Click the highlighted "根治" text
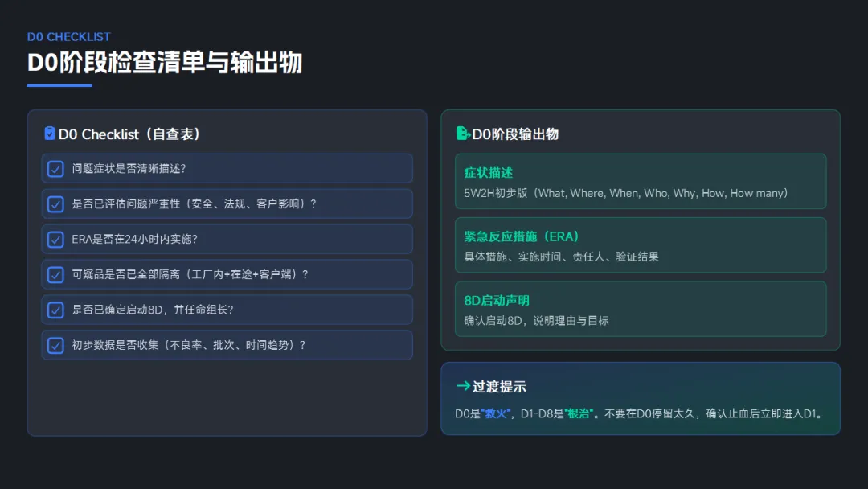Screen dimensions: 868x489 (x=578, y=414)
